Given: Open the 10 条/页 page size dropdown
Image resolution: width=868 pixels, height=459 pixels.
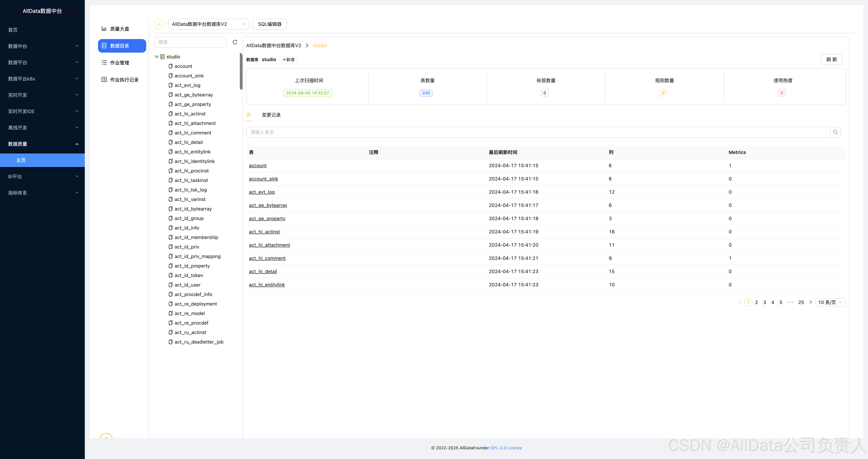Looking at the screenshot, I should (830, 302).
